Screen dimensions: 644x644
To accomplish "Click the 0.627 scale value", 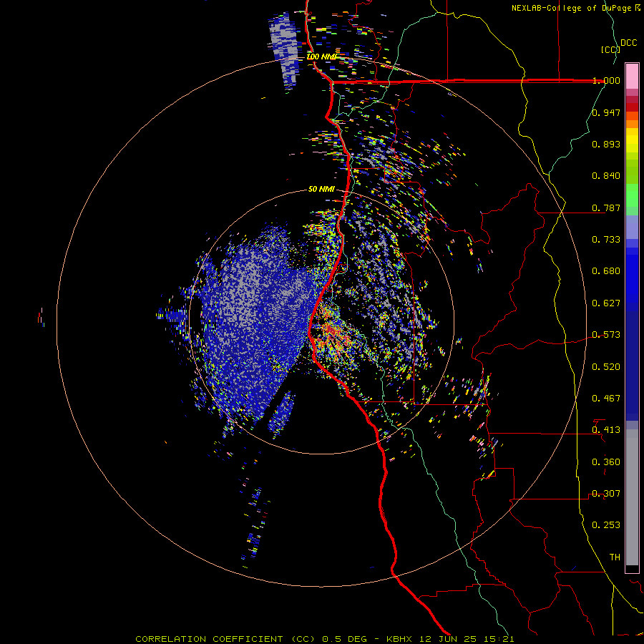I will 606,303.
